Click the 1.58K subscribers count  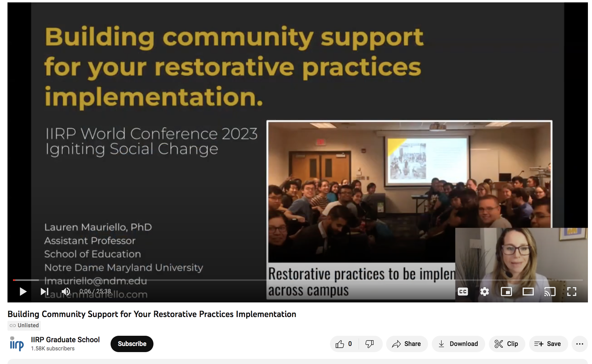click(53, 349)
